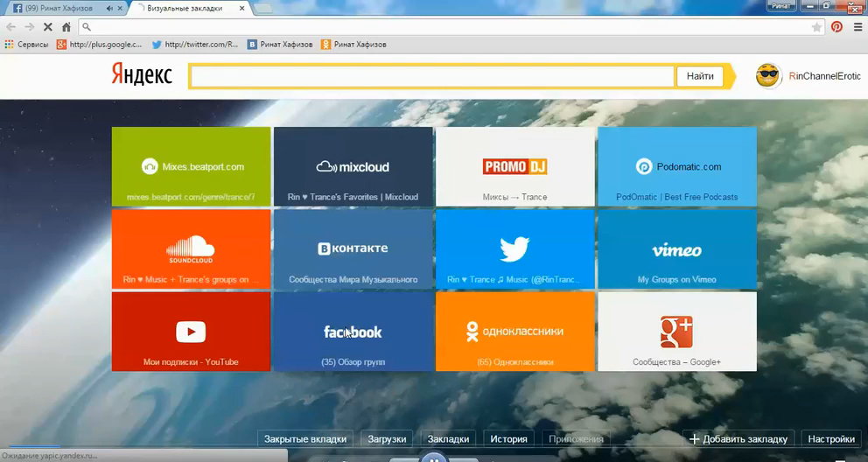Open the ВКонтакте bookmark tile
Screen dimensions: 868x462
pos(353,249)
